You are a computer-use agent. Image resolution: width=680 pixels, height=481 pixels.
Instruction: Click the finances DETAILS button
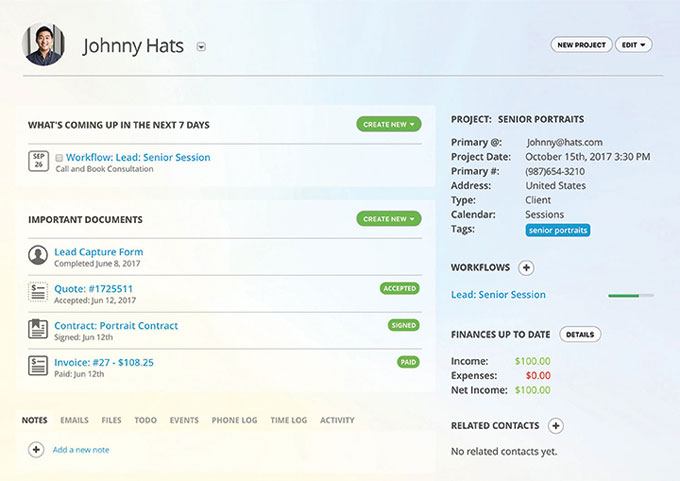580,334
